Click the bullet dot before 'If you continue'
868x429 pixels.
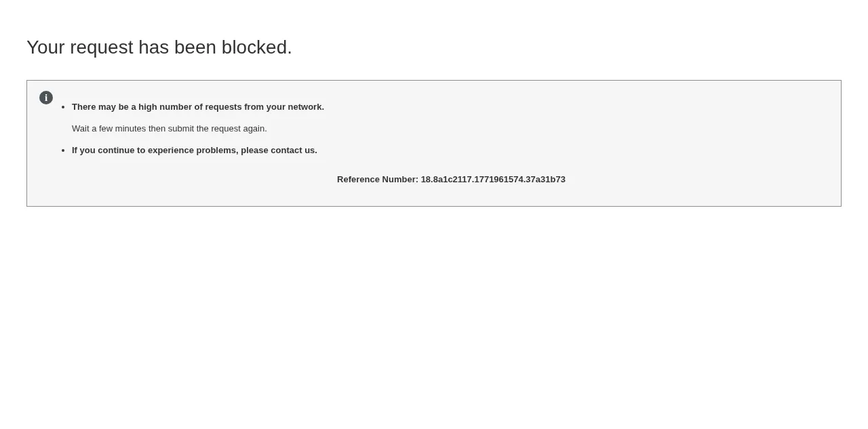(x=63, y=150)
